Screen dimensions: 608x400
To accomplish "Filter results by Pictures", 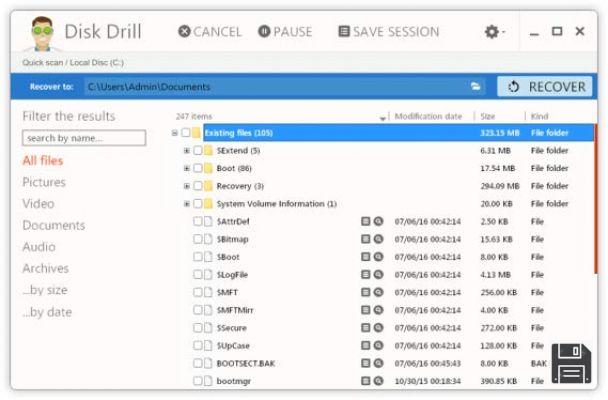I will coord(44,182).
